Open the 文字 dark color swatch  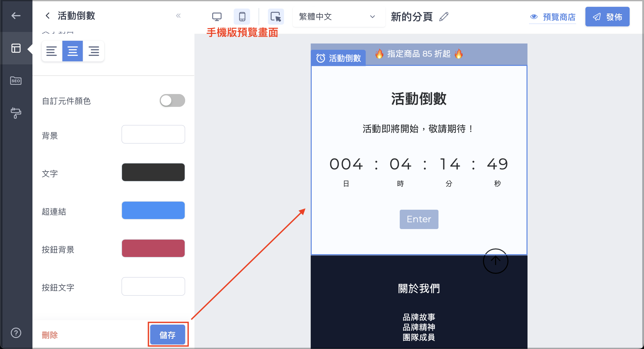[153, 172]
